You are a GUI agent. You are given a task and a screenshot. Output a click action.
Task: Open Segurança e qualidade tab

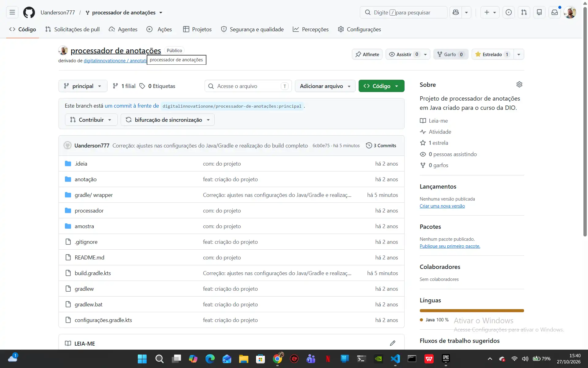pyautogui.click(x=252, y=29)
